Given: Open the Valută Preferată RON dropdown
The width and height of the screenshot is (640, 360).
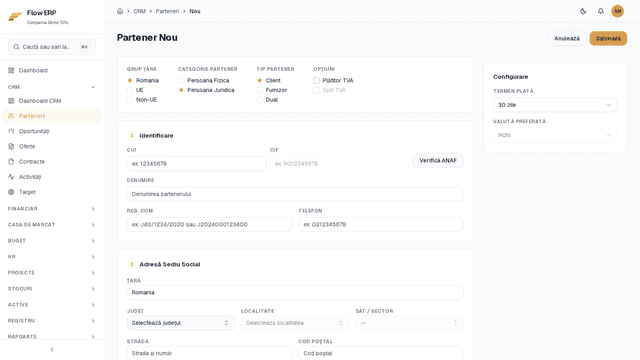Looking at the screenshot, I should (x=555, y=135).
